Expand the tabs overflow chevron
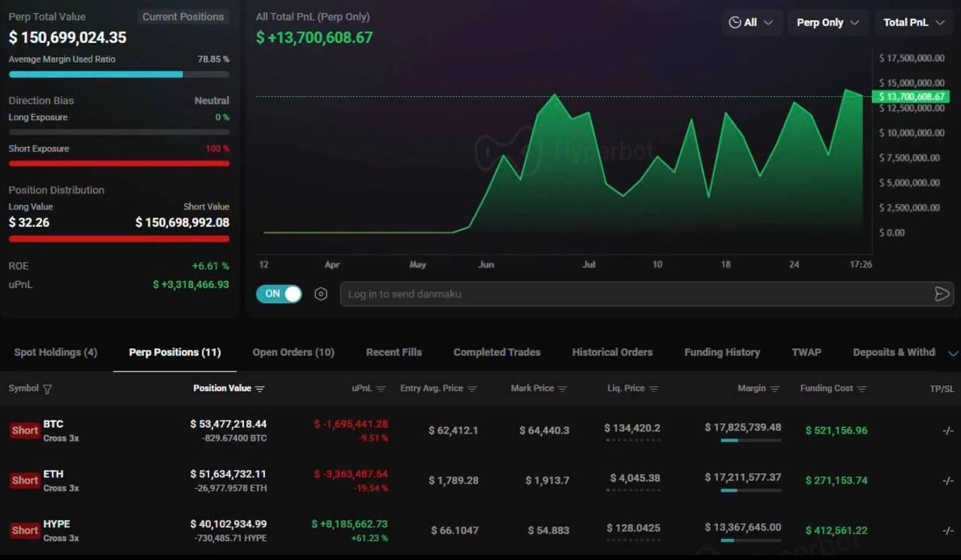Viewport: 961px width, 560px height. (953, 353)
